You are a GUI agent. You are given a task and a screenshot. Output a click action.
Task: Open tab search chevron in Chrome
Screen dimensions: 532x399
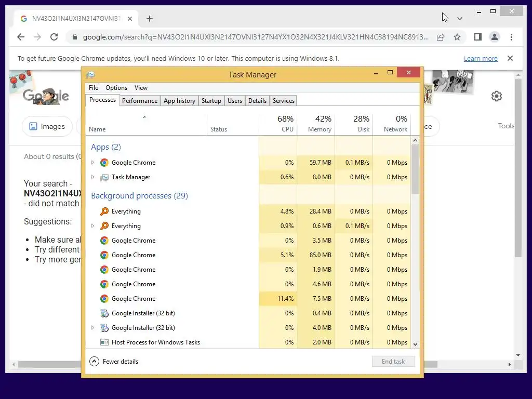460,19
